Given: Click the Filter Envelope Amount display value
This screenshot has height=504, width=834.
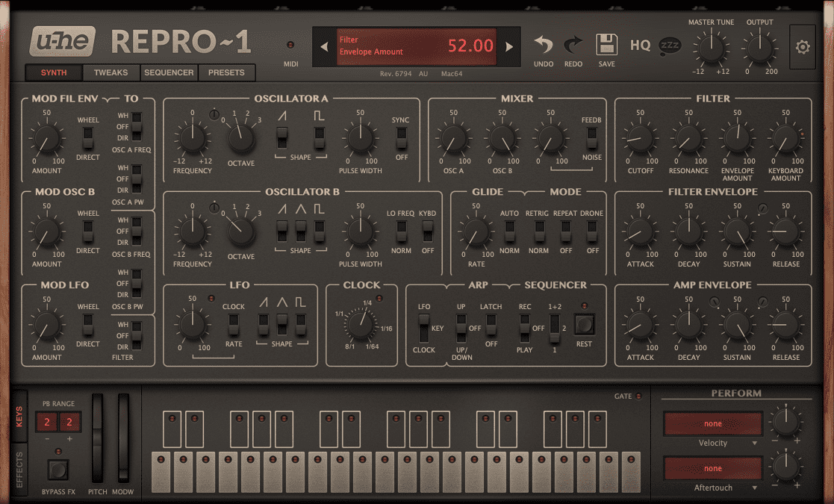Looking at the screenshot, I should 470,46.
